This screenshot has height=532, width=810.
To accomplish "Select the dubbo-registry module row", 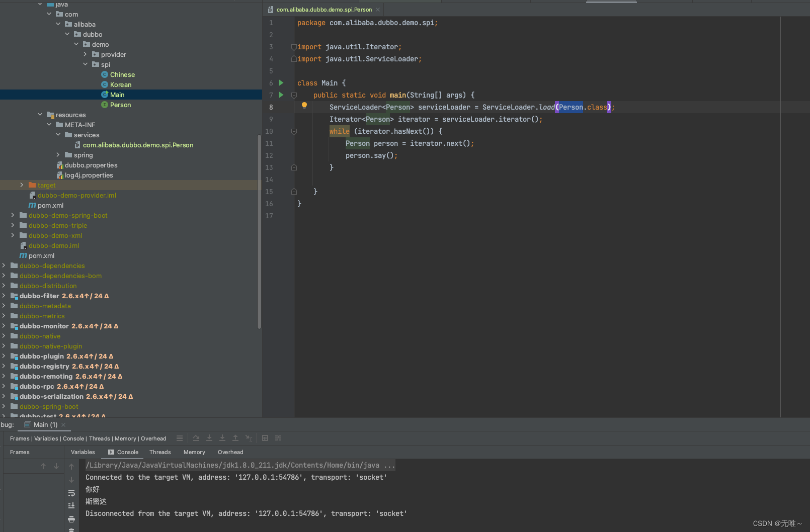I will click(131, 366).
